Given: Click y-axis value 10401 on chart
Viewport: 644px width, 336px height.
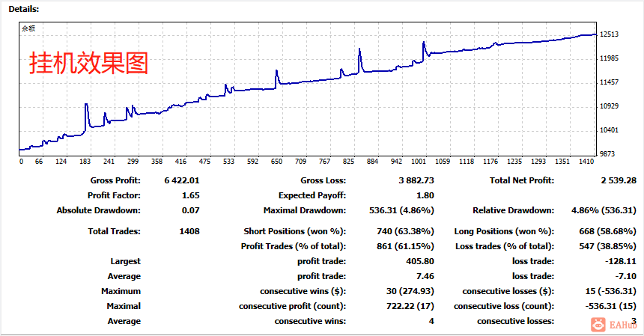Looking at the screenshot, I should [x=609, y=130].
